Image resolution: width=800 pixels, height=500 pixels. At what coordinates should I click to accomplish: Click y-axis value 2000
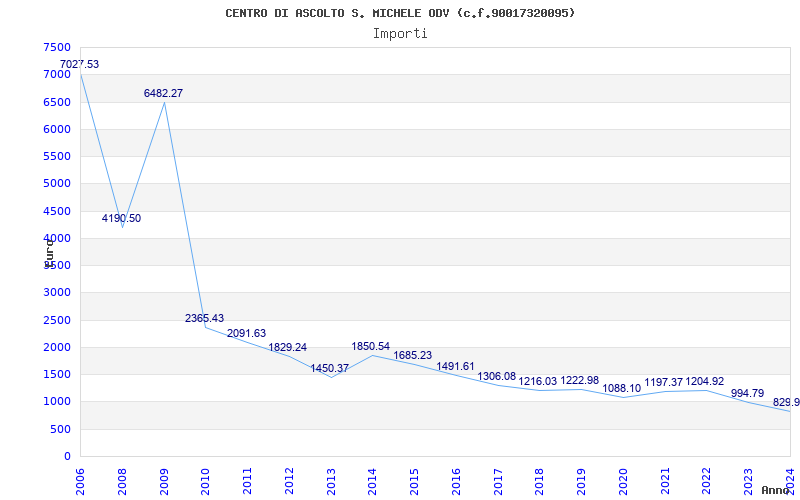tap(57, 347)
